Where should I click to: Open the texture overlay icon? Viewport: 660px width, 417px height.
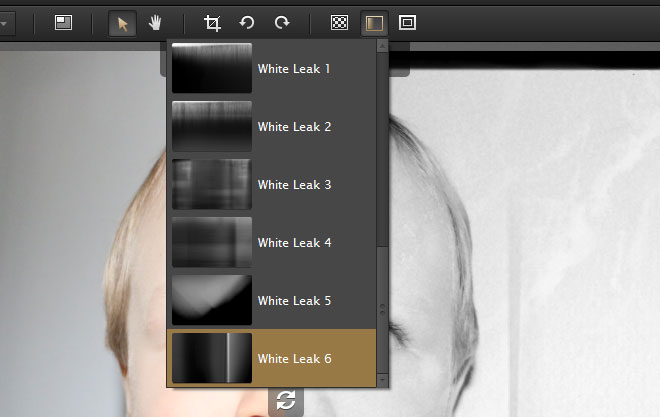point(339,22)
